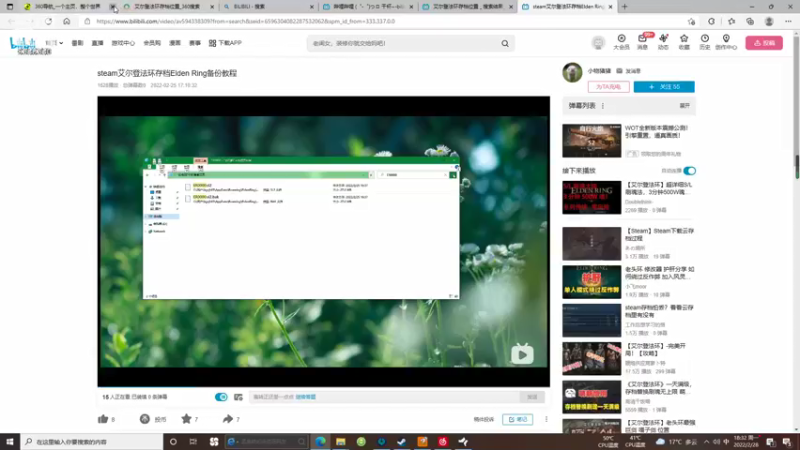Switch to the BILIBILI - 搜索 browser tab
The image size is (800, 450).
point(268,7)
